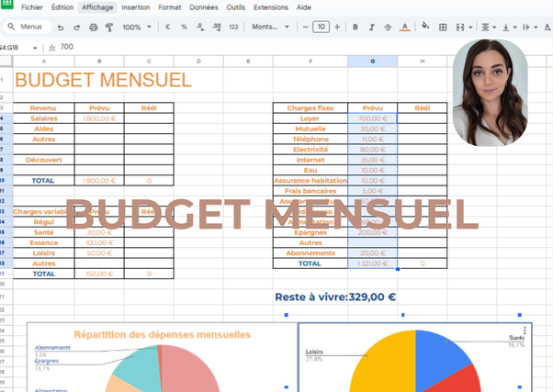Increase decimal places

(x=217, y=27)
